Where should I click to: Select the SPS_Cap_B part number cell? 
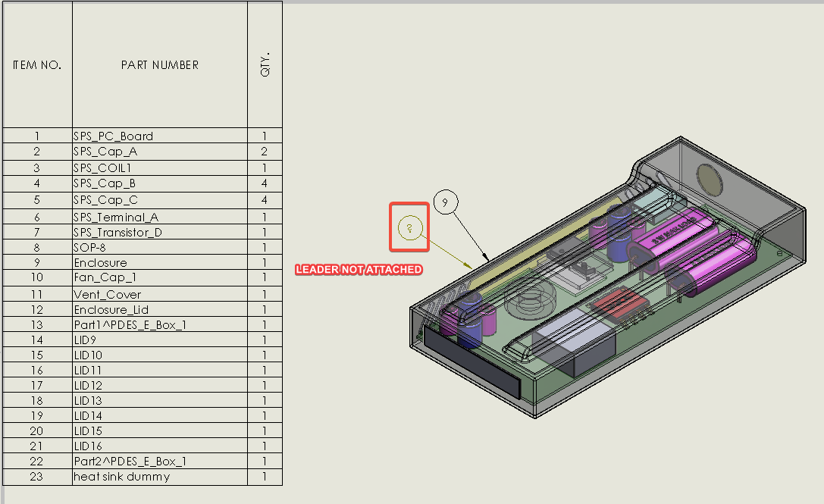(160, 183)
